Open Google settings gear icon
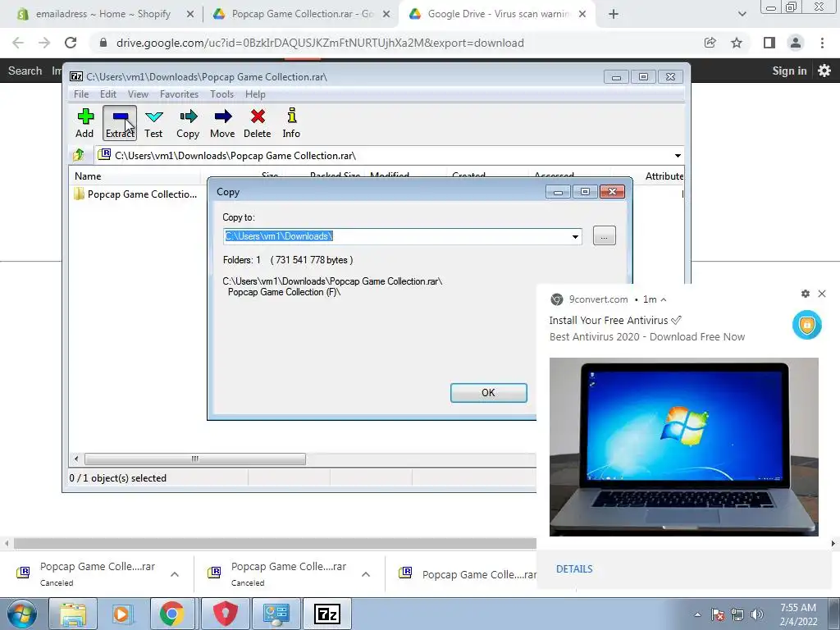The height and width of the screenshot is (630, 840). pyautogui.click(x=824, y=71)
